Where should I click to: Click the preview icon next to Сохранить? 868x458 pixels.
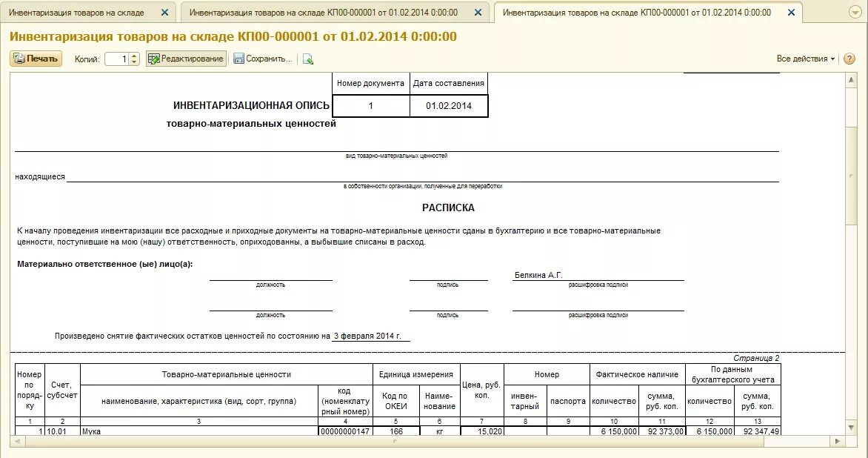tap(308, 59)
